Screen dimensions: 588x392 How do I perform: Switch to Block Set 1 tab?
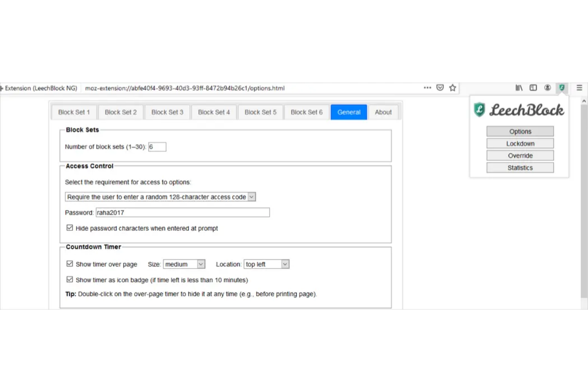pos(74,112)
